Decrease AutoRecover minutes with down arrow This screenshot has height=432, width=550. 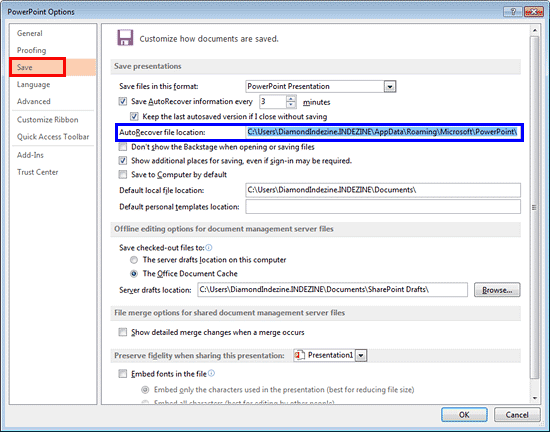(x=291, y=105)
